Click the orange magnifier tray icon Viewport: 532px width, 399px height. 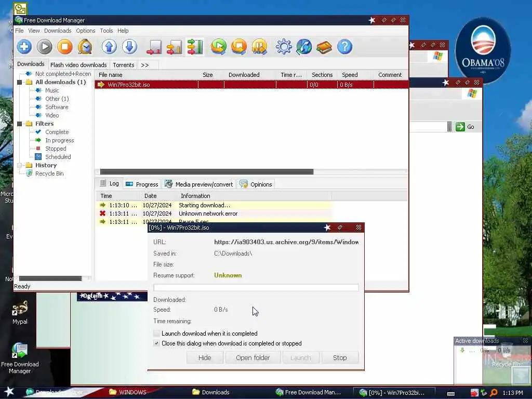(x=494, y=393)
